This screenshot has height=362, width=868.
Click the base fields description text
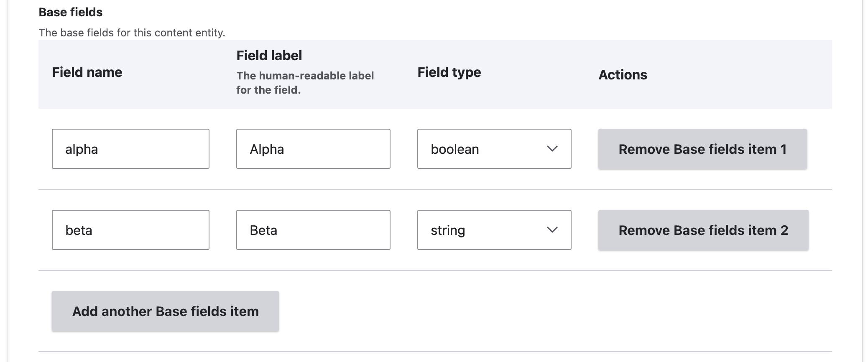click(x=132, y=33)
